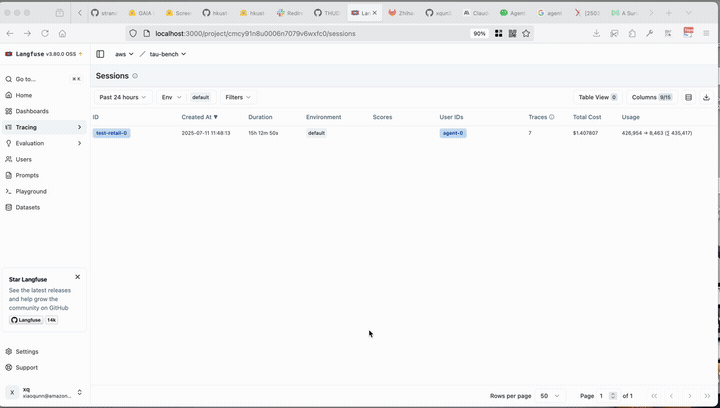
Task: Open the rows per page selector
Action: [551, 396]
